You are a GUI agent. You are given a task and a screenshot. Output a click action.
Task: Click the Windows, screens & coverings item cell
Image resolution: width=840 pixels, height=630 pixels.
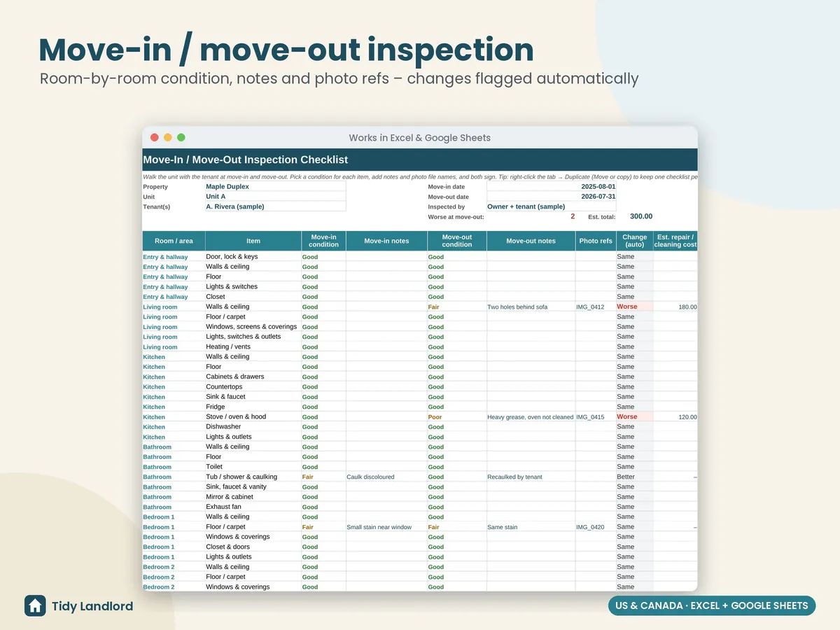coord(253,327)
